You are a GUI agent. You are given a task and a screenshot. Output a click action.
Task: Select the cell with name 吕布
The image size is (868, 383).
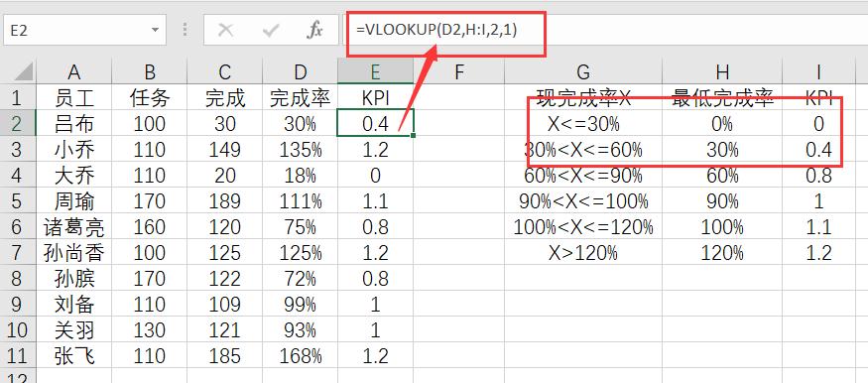74,123
